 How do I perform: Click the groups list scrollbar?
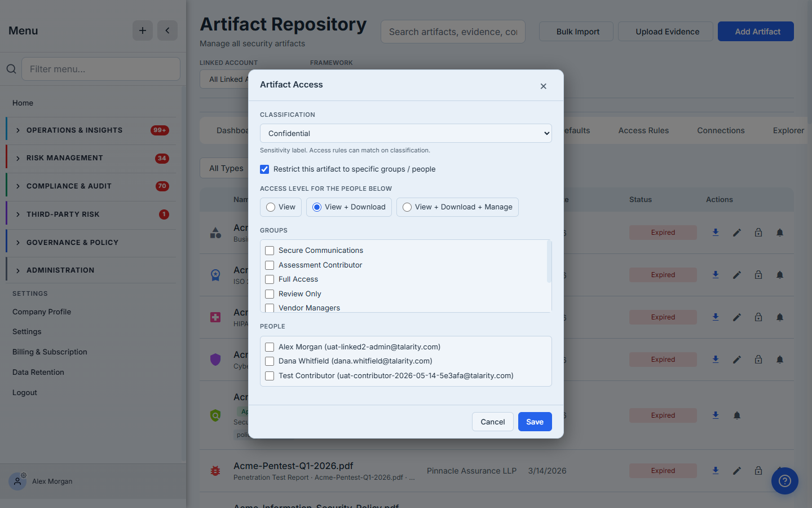(549, 261)
